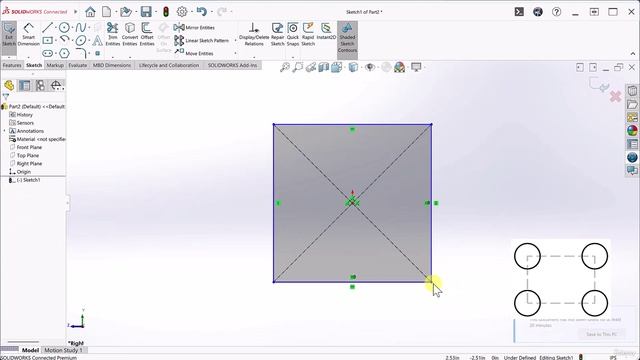Toggle Instant2D
Image resolution: width=640 pixels, height=360 pixels.
326,31
